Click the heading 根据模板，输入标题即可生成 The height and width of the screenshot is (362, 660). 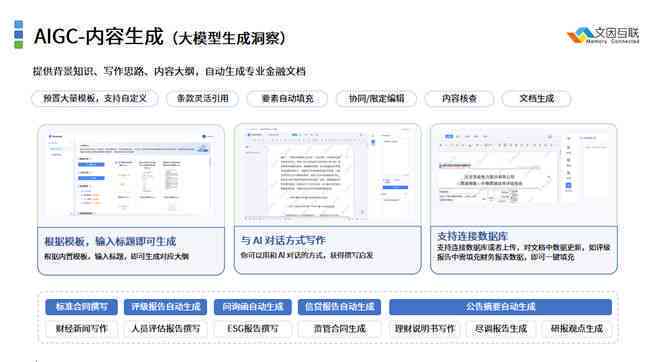tap(110, 242)
